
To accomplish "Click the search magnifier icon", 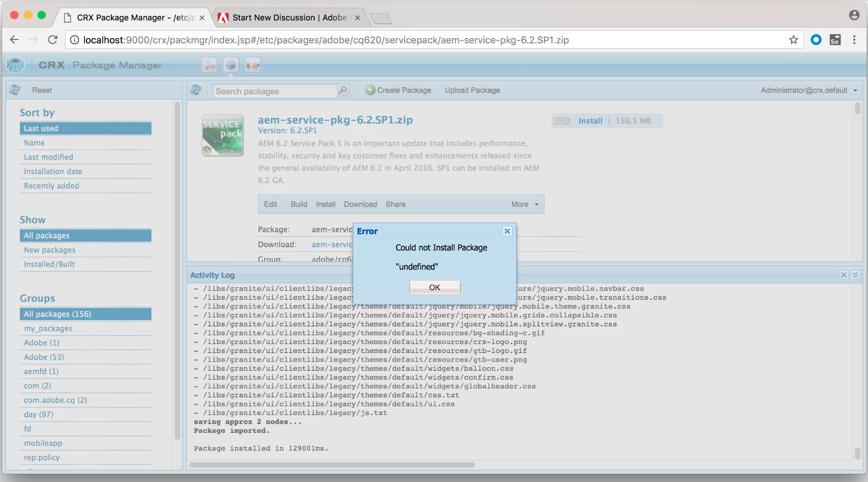I will point(343,90).
